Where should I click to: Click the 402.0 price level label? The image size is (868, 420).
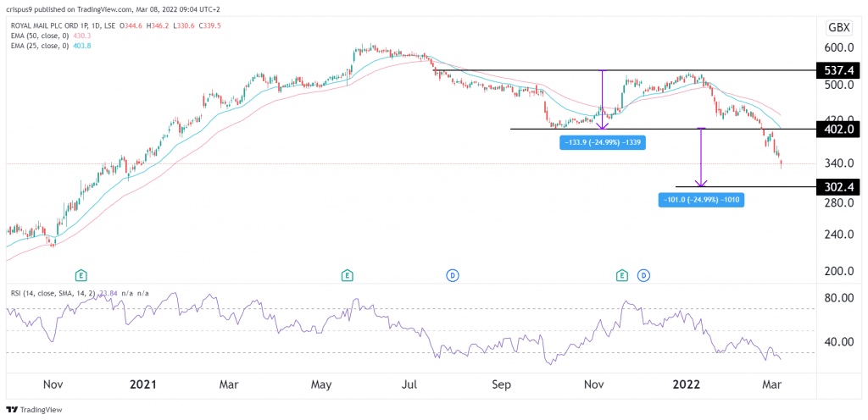point(838,129)
